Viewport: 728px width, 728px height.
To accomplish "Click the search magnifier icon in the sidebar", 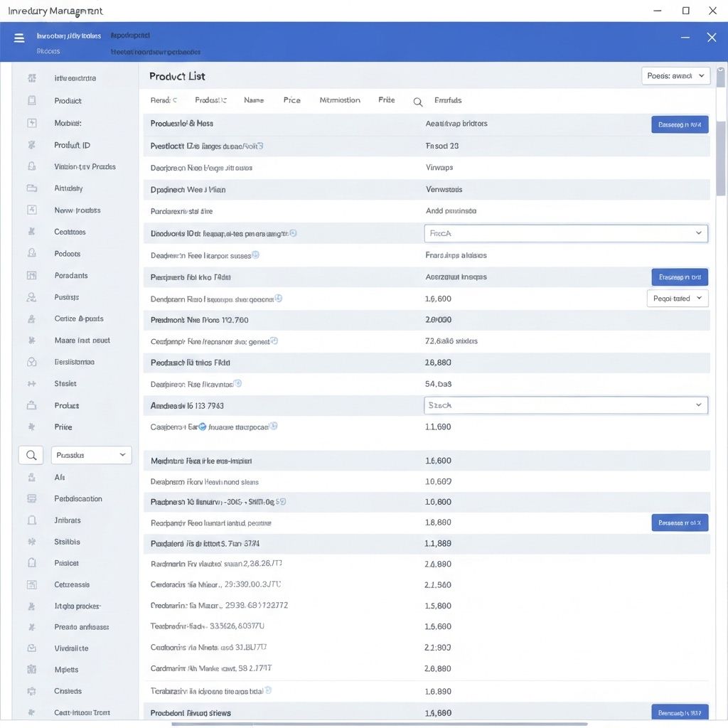I will click(31, 455).
